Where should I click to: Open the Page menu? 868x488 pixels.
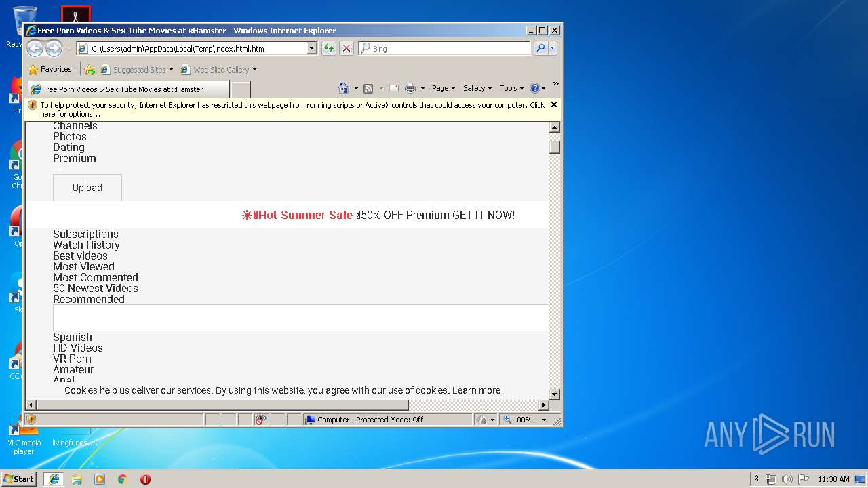[443, 88]
